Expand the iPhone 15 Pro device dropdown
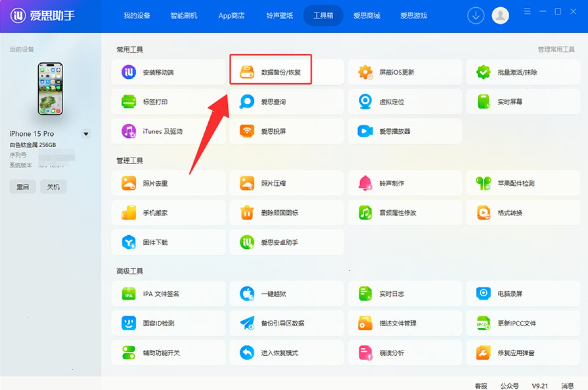The height and width of the screenshot is (390, 588). pos(86,134)
